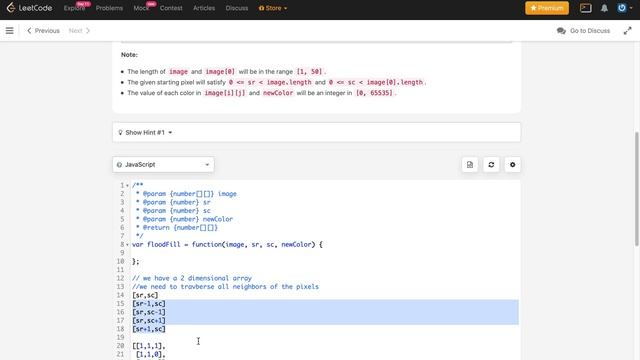This screenshot has height=360, width=640.
Task: Click the '[sr,sc+1]' line 17
Action: pyautogui.click(x=149, y=320)
